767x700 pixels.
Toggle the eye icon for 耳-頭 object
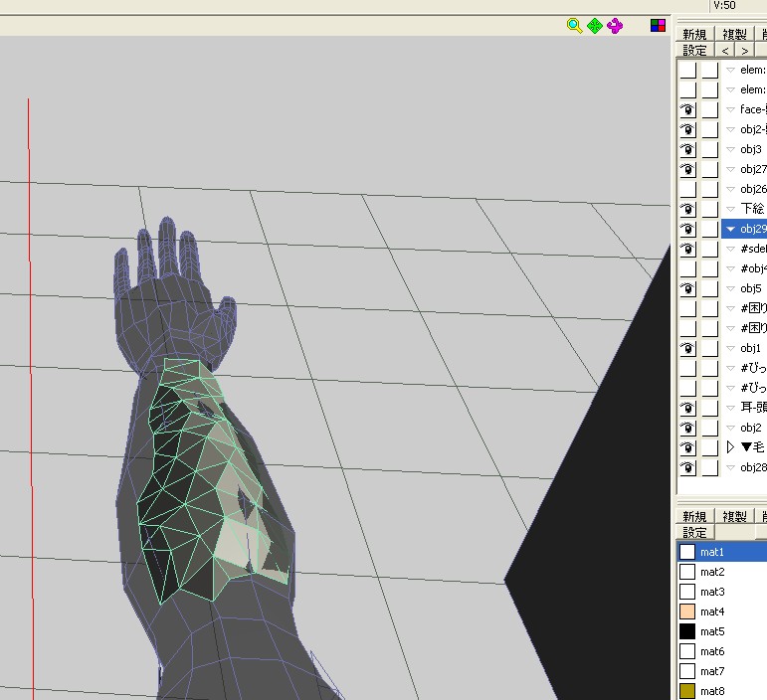click(x=687, y=408)
